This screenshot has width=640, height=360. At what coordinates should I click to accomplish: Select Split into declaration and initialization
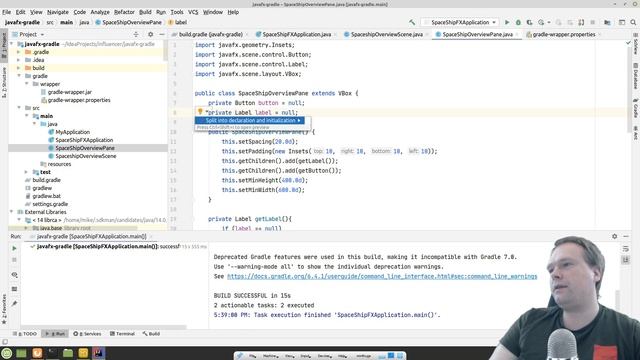pyautogui.click(x=250, y=120)
